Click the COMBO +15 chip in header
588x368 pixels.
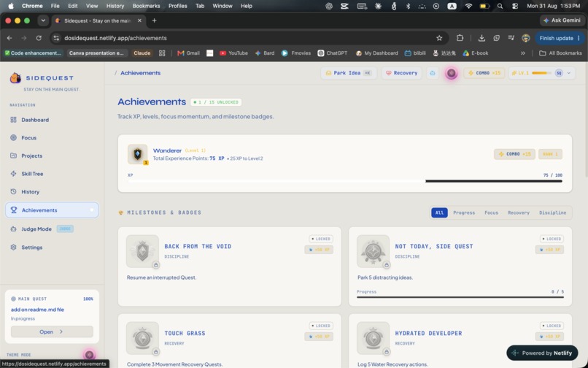(484, 73)
